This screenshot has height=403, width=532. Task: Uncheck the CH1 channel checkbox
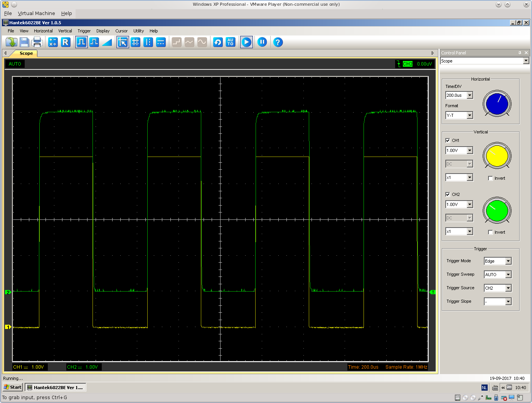448,140
